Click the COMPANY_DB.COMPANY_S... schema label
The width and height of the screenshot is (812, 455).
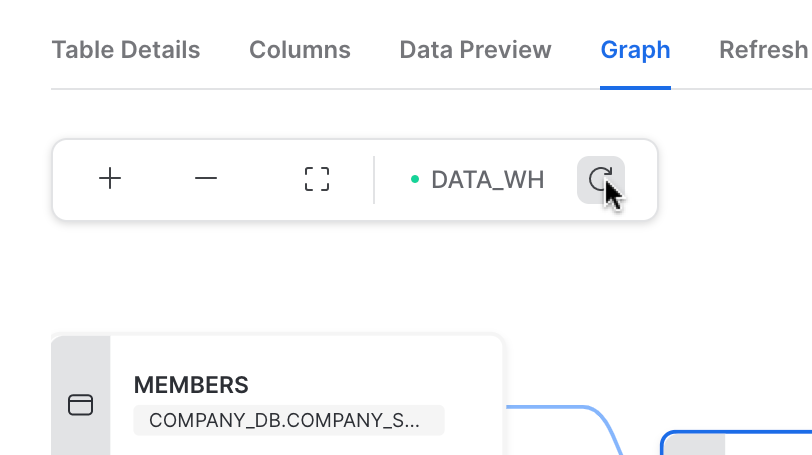click(288, 420)
